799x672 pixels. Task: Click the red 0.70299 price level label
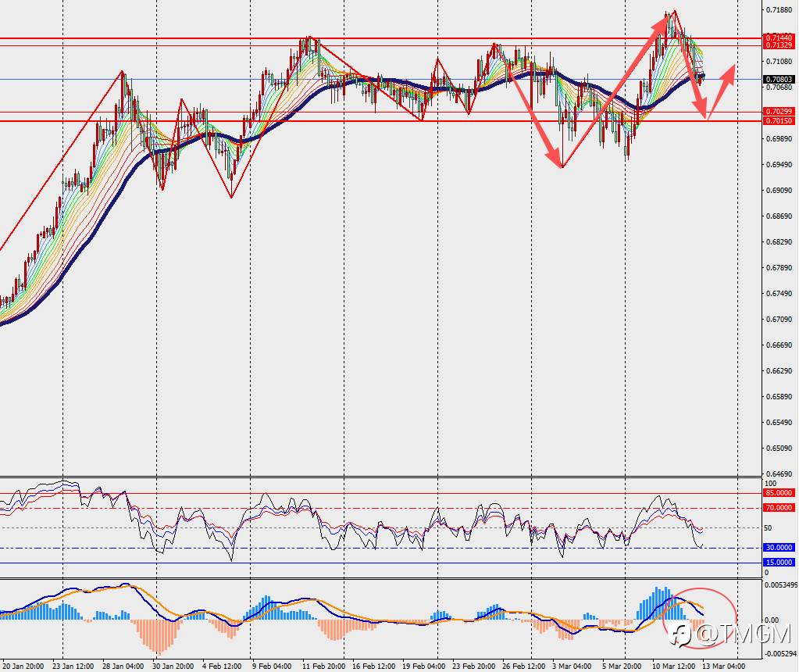pos(779,112)
